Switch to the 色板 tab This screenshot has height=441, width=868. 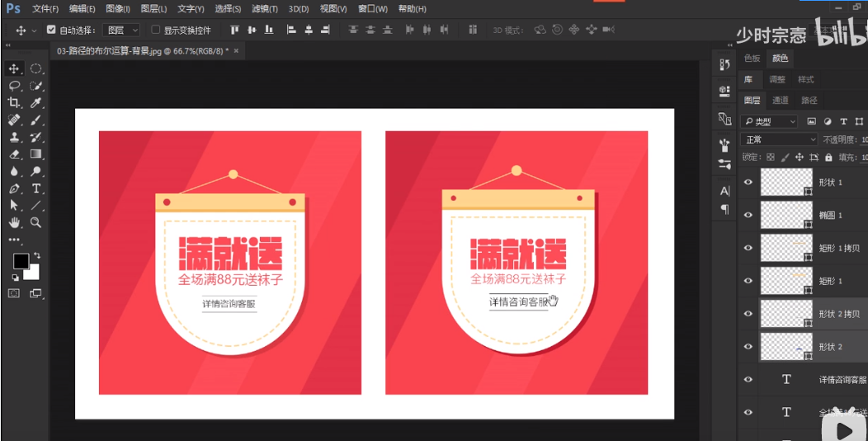752,58
